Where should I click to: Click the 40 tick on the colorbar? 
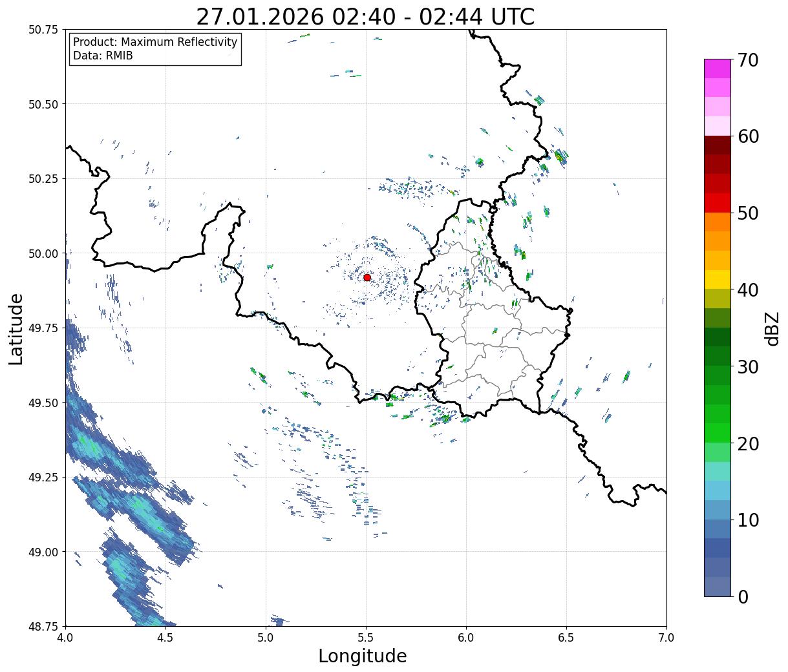tap(748, 289)
